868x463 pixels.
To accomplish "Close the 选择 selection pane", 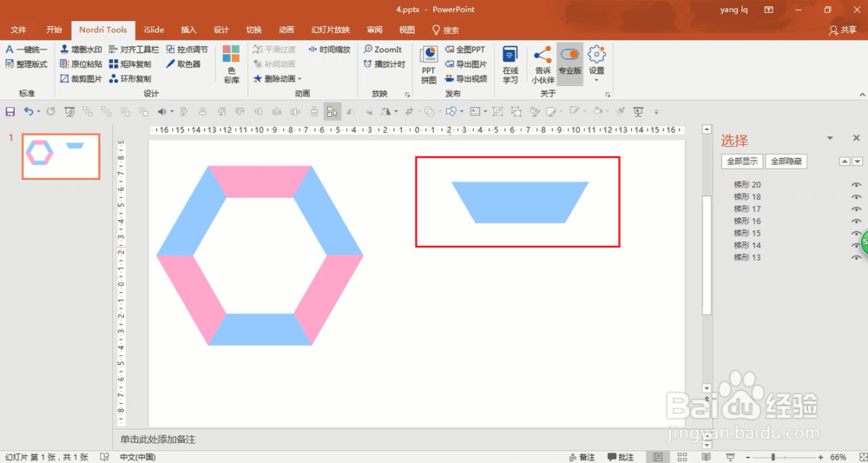I will (x=857, y=138).
